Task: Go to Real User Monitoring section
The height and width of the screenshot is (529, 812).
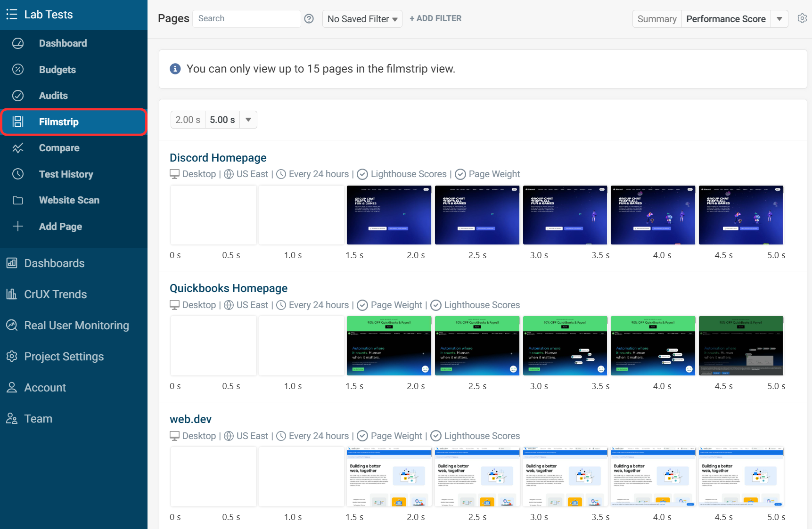Action: coord(76,326)
